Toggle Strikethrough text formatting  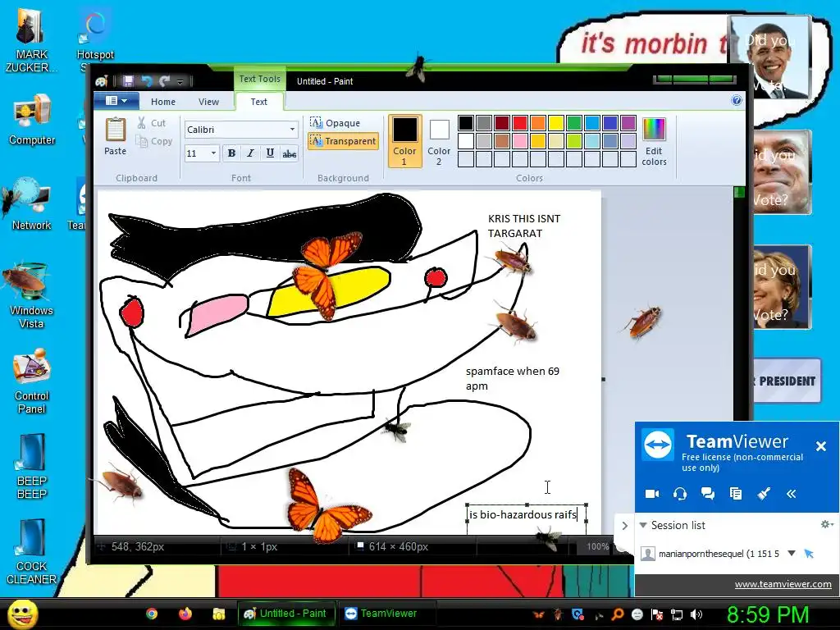[x=290, y=153]
